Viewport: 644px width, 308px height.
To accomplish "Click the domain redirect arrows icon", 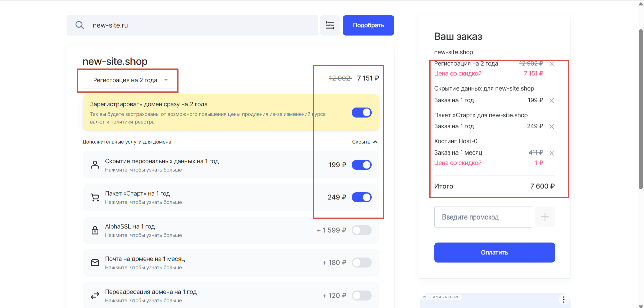I will click(x=95, y=296).
